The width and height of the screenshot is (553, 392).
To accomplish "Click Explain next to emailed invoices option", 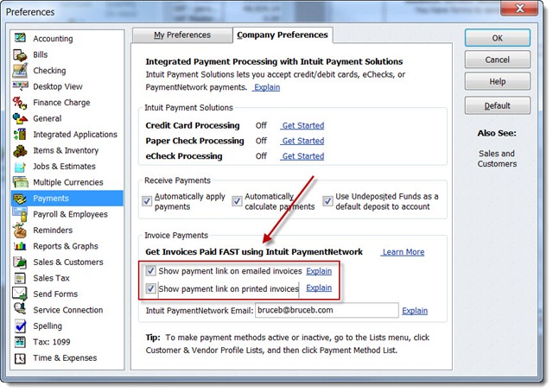I will tap(319, 271).
